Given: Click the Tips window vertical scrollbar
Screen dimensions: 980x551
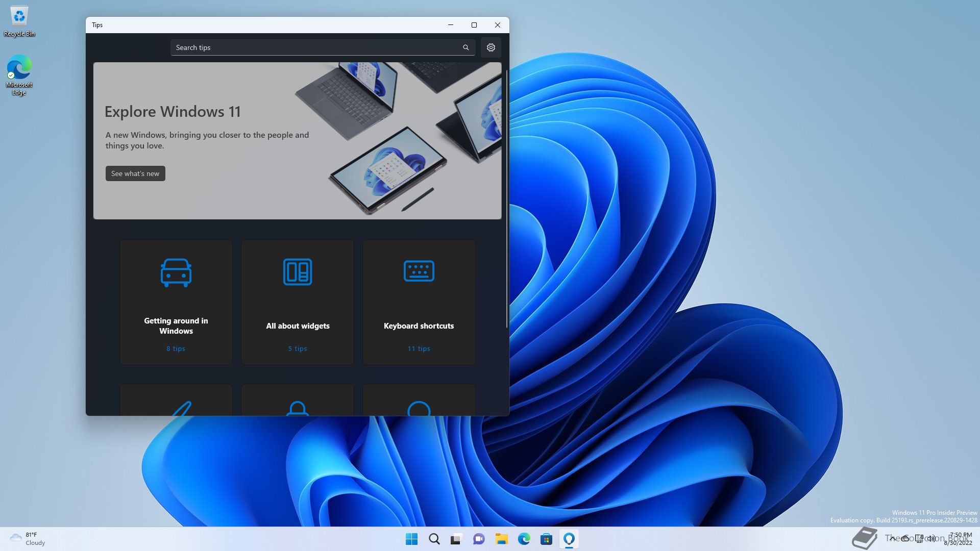Looking at the screenshot, I should click(506, 199).
